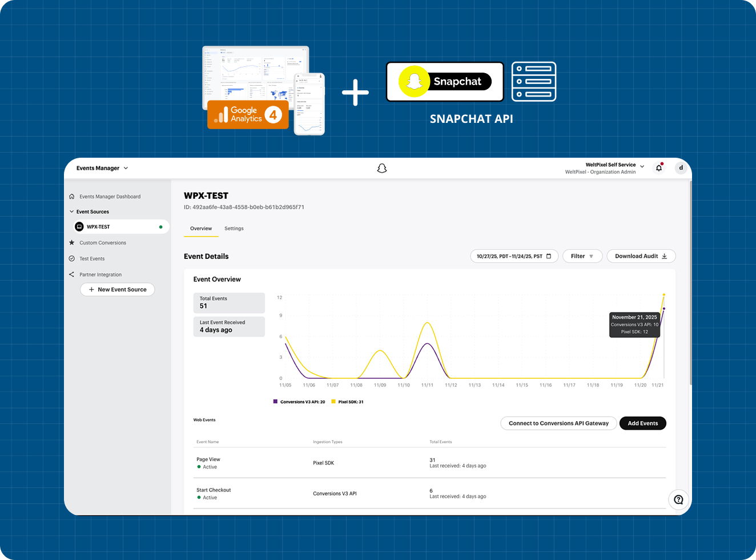Viewport: 756px width, 560px height.
Task: Click the user avatar 'd' icon
Action: [681, 168]
